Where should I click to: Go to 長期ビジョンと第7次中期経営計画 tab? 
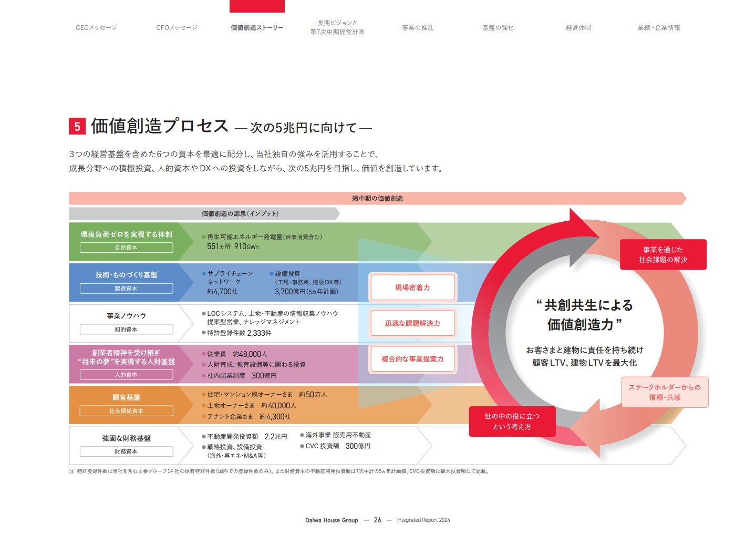(337, 27)
